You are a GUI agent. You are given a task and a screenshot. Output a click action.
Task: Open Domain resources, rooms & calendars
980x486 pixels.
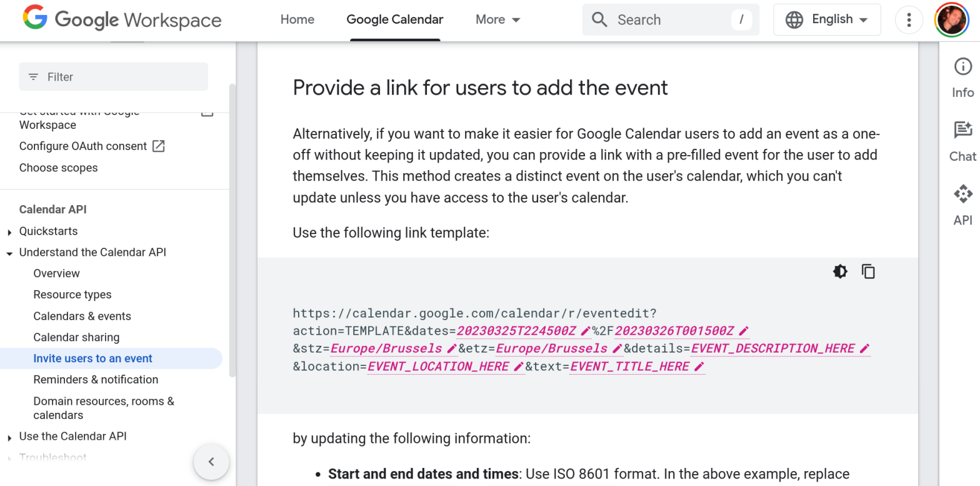pos(104,408)
